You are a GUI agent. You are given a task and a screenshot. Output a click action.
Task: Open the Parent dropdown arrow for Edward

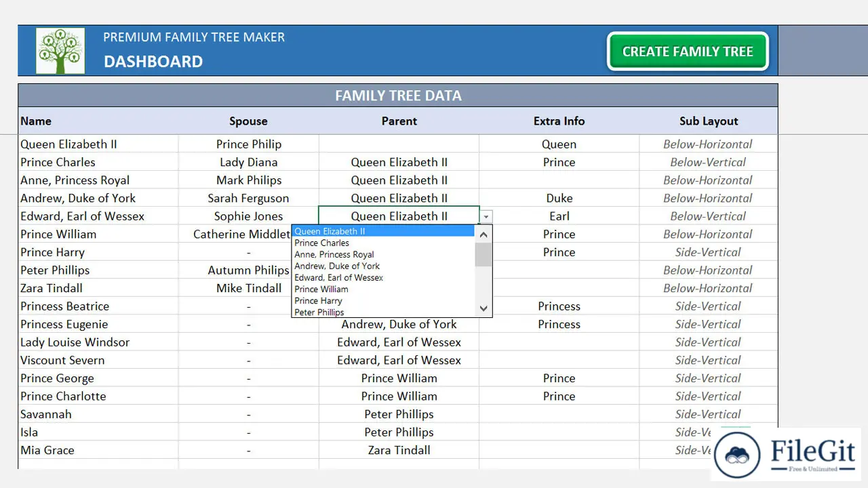(x=486, y=217)
